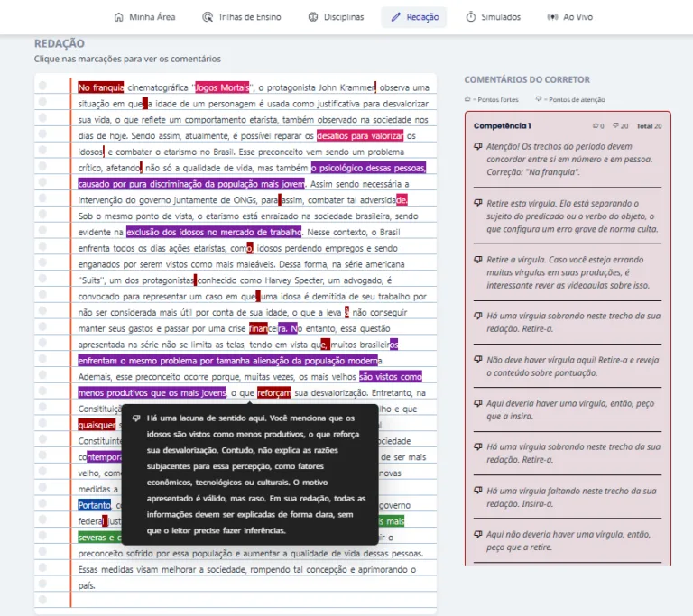Open the Simulados tab
This screenshot has width=693, height=616.
point(494,17)
